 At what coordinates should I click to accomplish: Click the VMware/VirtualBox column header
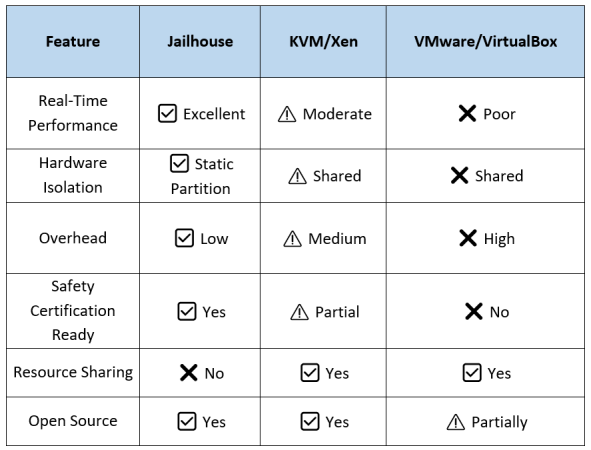point(485,41)
